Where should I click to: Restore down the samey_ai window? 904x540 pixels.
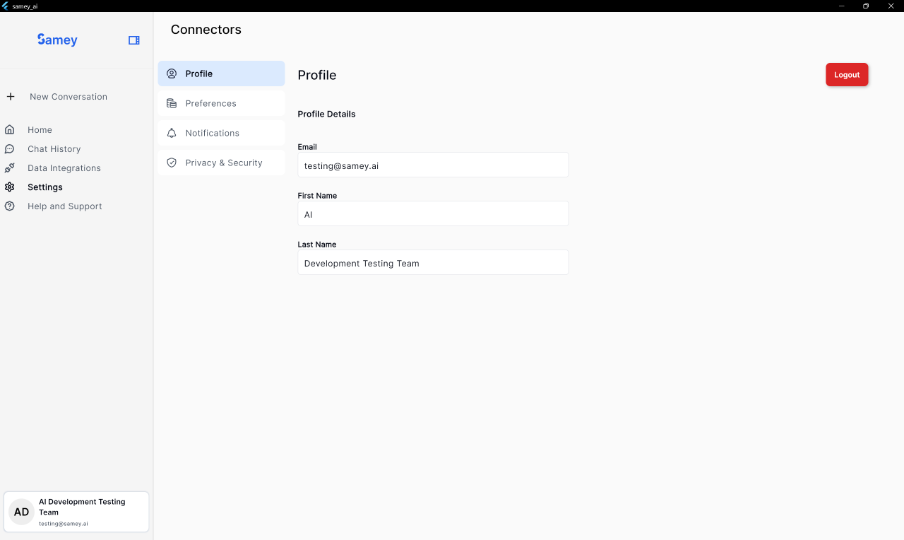click(865, 6)
